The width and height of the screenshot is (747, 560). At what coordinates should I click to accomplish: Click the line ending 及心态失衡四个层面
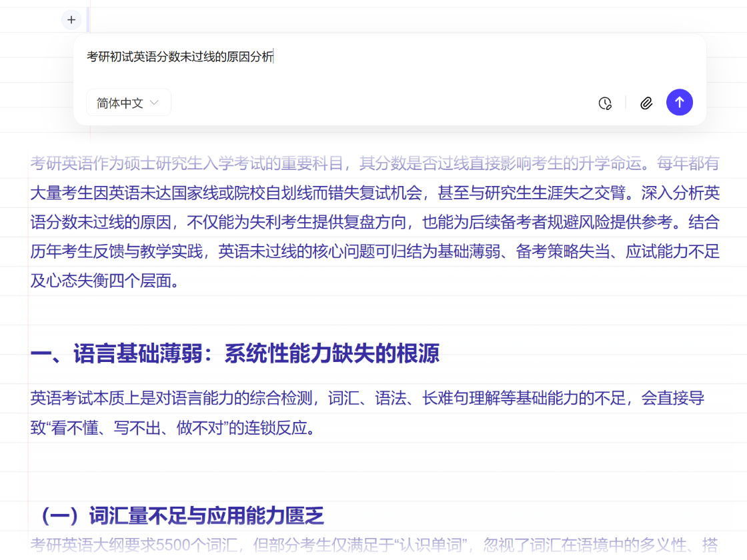(105, 281)
